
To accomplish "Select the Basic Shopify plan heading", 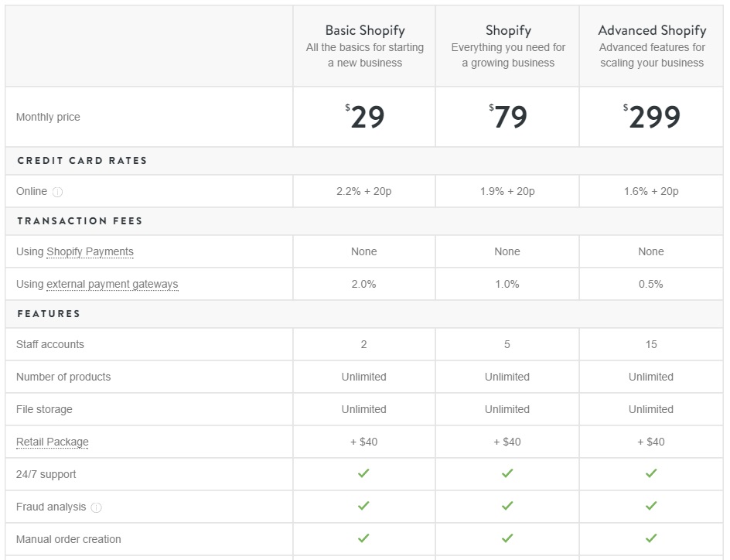I will pos(365,30).
